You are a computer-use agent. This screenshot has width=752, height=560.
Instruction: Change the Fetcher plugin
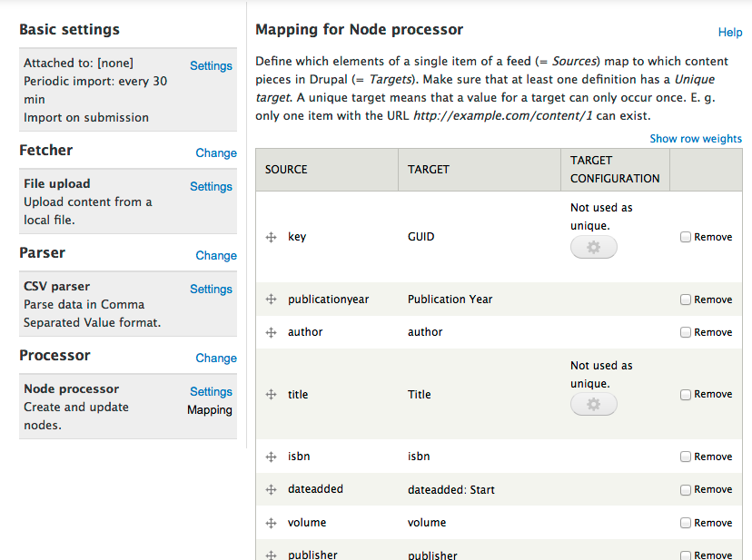coord(216,152)
